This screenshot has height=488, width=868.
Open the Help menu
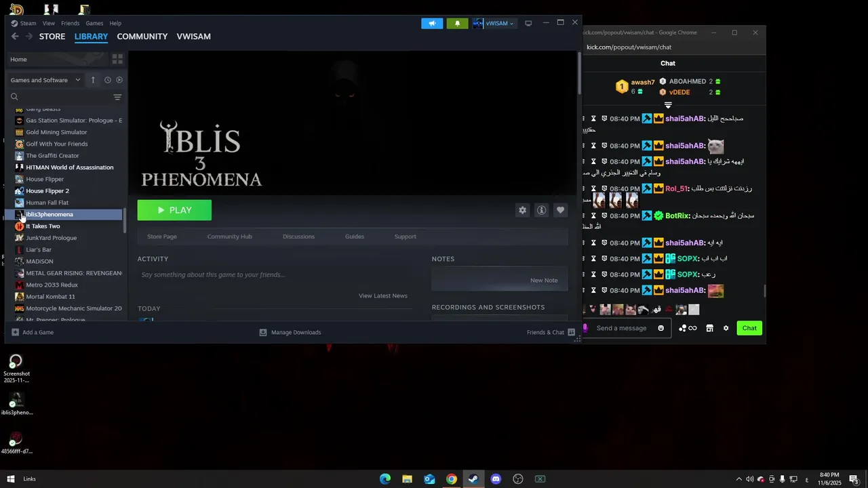[x=115, y=23]
